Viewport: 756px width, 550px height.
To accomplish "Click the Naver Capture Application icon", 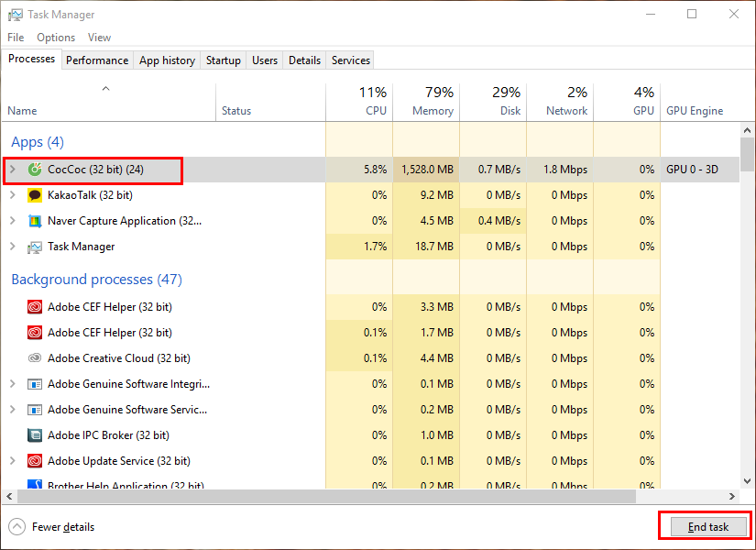I will [35, 220].
